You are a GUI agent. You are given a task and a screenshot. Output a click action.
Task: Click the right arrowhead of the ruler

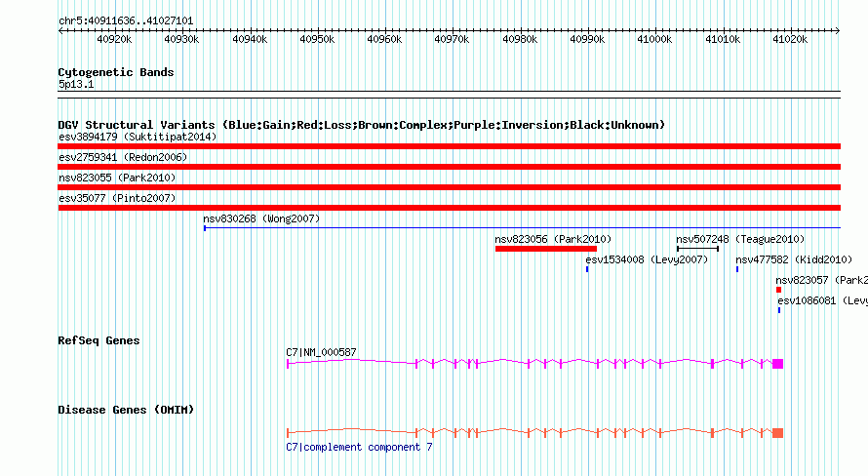coord(838,30)
